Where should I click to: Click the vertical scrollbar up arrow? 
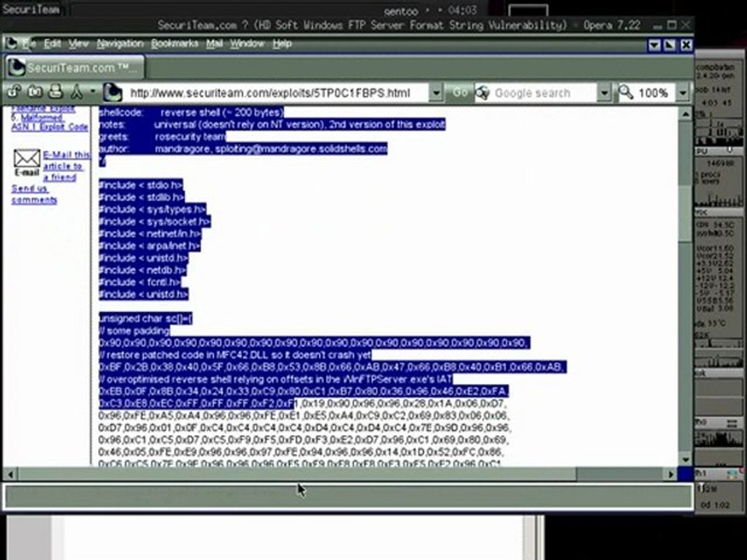point(686,114)
